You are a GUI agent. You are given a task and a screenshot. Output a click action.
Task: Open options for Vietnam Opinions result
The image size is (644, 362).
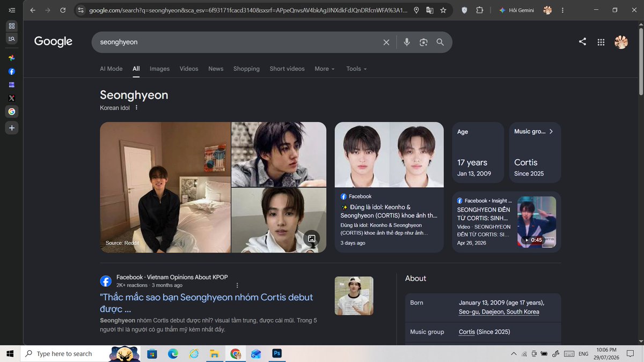click(237, 285)
